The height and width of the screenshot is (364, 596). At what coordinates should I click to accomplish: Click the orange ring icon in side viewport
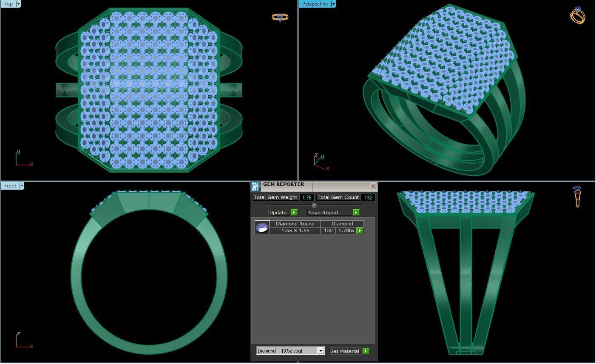click(577, 197)
